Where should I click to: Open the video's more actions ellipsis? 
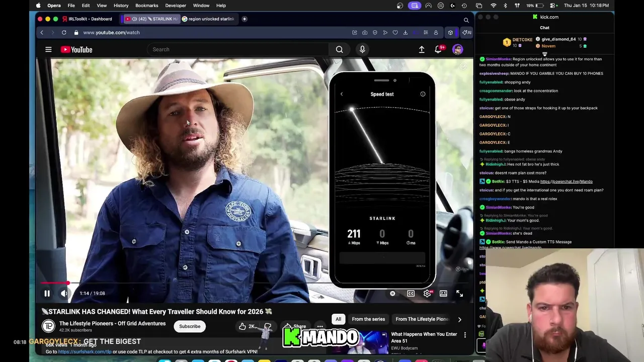pos(320,326)
